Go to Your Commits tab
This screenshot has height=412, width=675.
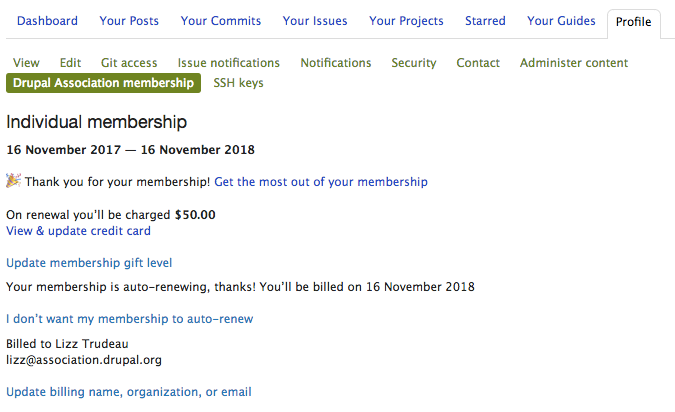pos(221,21)
